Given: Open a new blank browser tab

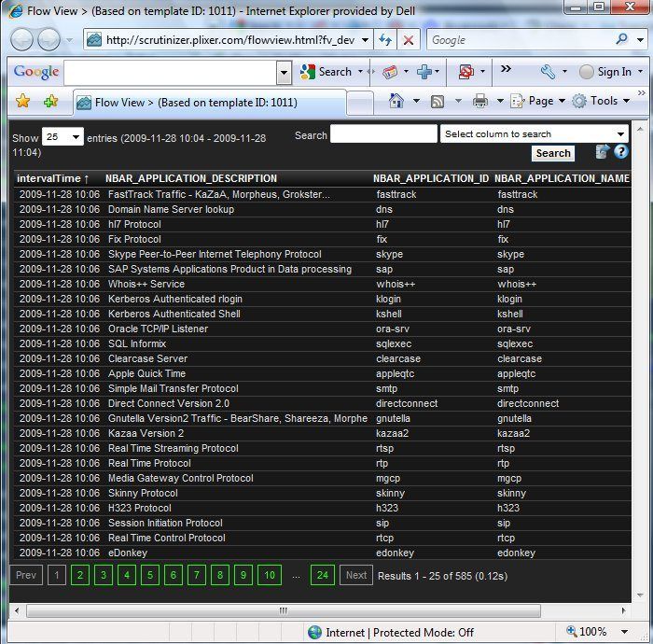Looking at the screenshot, I should click(x=360, y=103).
